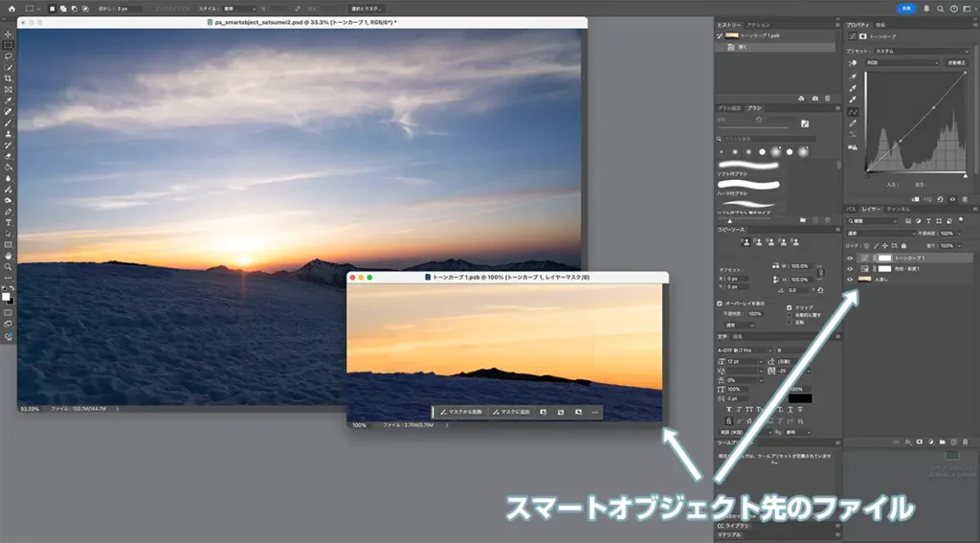Select the Move tool in the toolbar
The image size is (980, 543).
[9, 34]
